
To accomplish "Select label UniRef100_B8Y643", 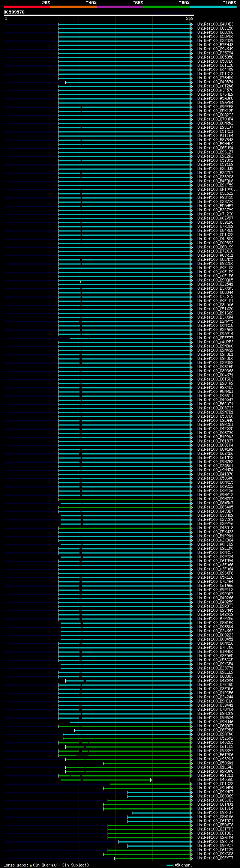I will (x=215, y=140).
